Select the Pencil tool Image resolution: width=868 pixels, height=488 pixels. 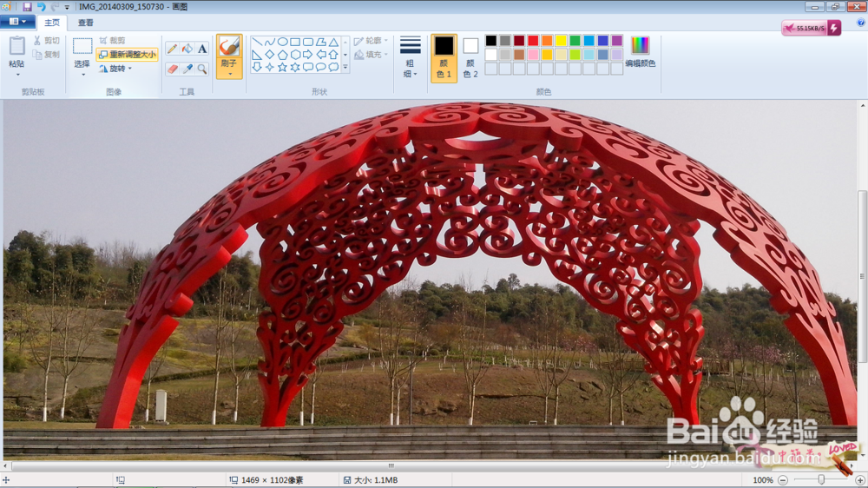tap(172, 49)
